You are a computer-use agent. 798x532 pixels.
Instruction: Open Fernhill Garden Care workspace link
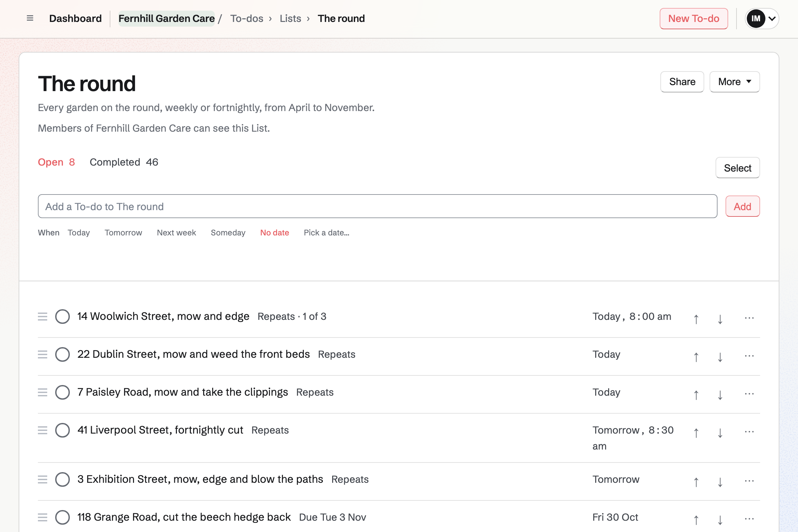point(166,18)
